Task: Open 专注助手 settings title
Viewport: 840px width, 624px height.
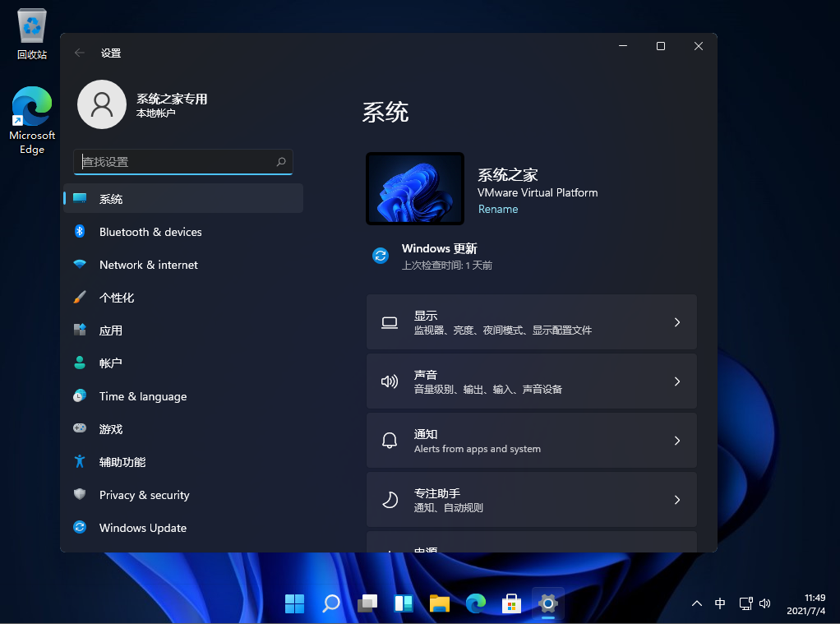Action: point(437,493)
